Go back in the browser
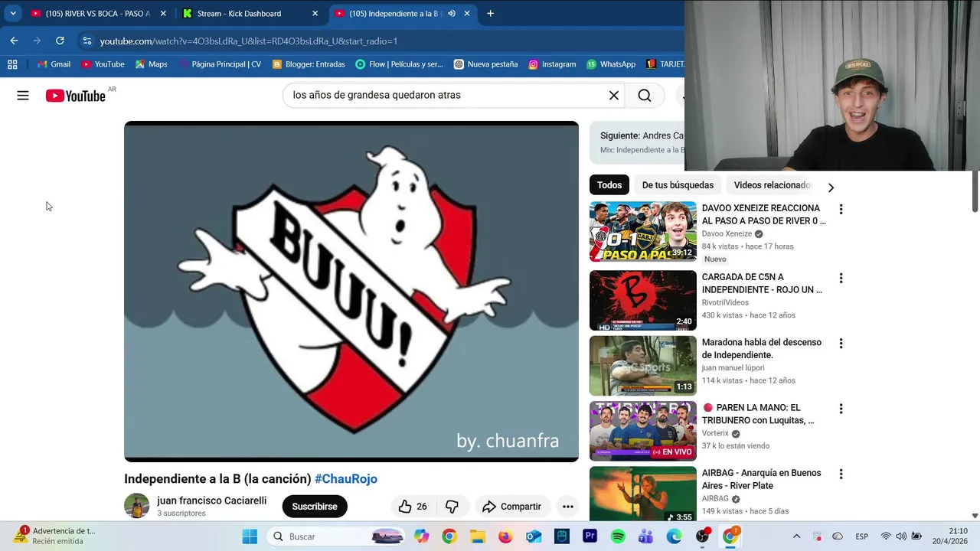980x551 pixels. [x=14, y=41]
